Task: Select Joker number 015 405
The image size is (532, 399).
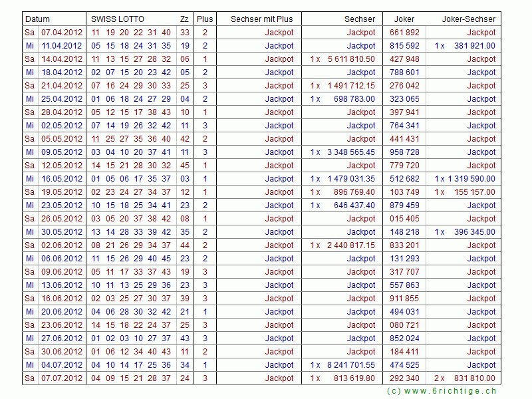Action: 404,219
